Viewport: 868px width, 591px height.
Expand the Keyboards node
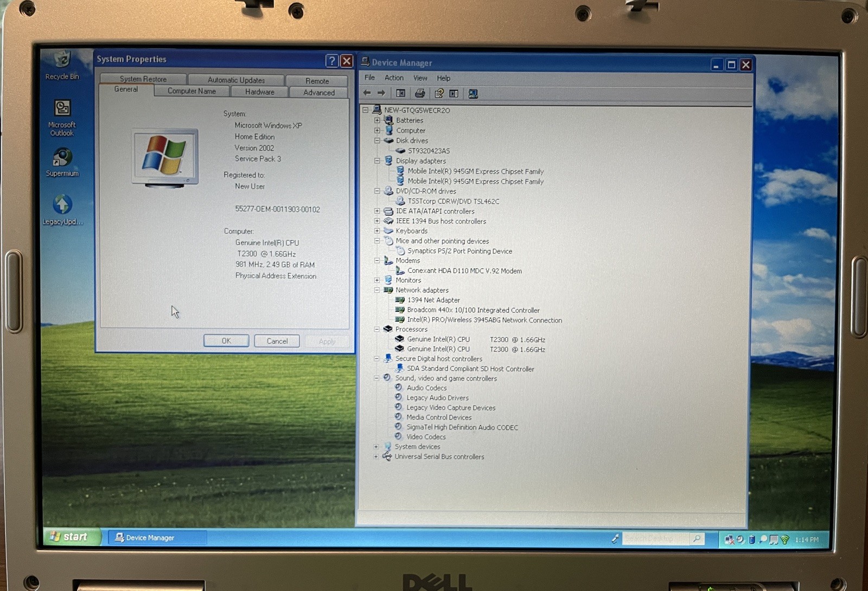[377, 231]
